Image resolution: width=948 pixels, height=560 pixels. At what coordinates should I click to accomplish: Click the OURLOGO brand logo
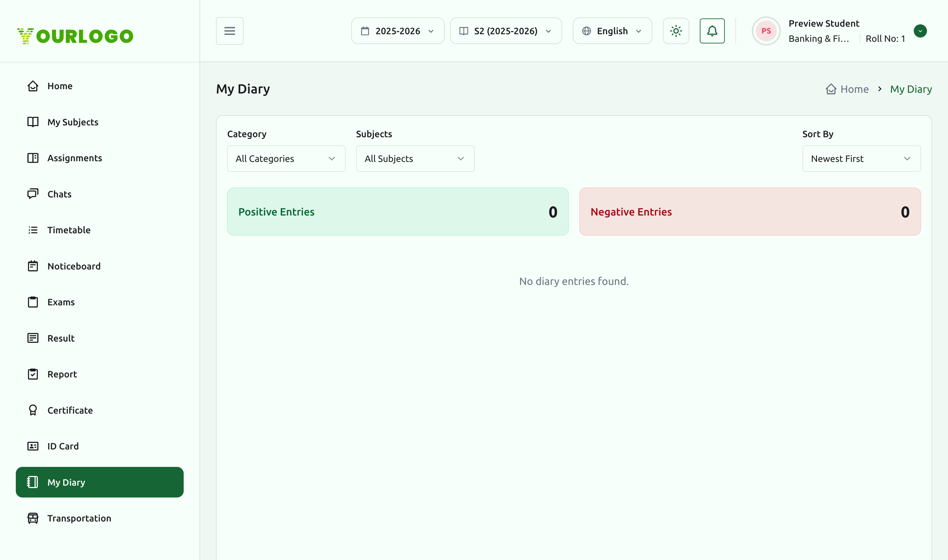coord(75,36)
